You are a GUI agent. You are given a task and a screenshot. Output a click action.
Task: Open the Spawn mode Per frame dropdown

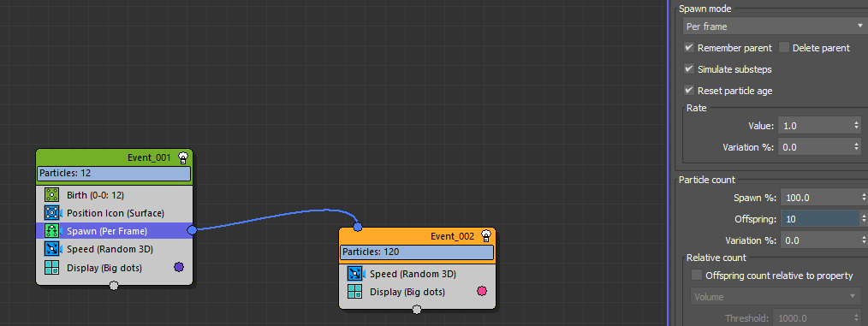pyautogui.click(x=775, y=26)
